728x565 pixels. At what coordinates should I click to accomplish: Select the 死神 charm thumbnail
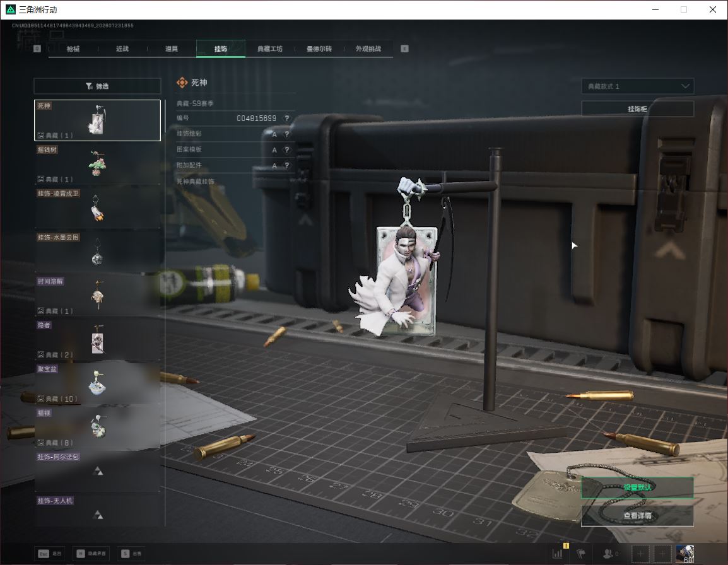click(98, 120)
